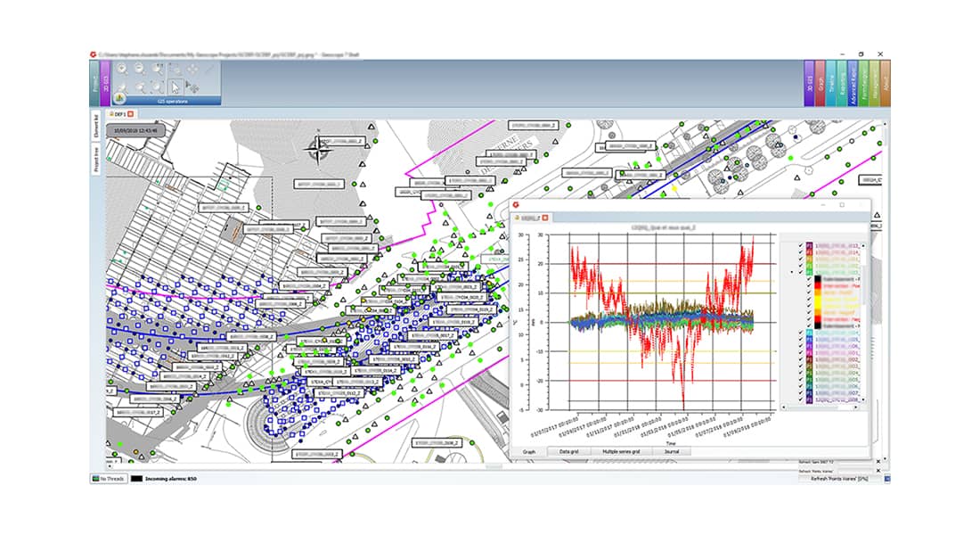Cancel the upper refresh task with its X
The height and width of the screenshot is (535, 980).
[878, 463]
